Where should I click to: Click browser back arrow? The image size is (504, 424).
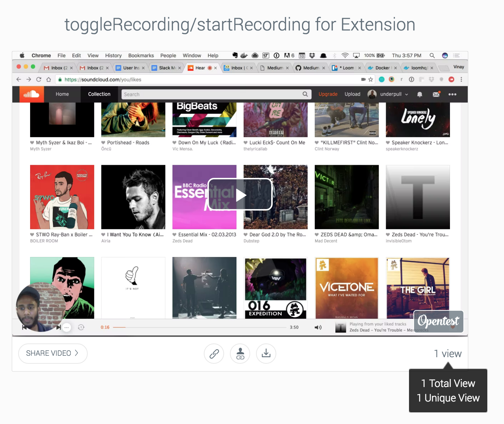click(19, 79)
